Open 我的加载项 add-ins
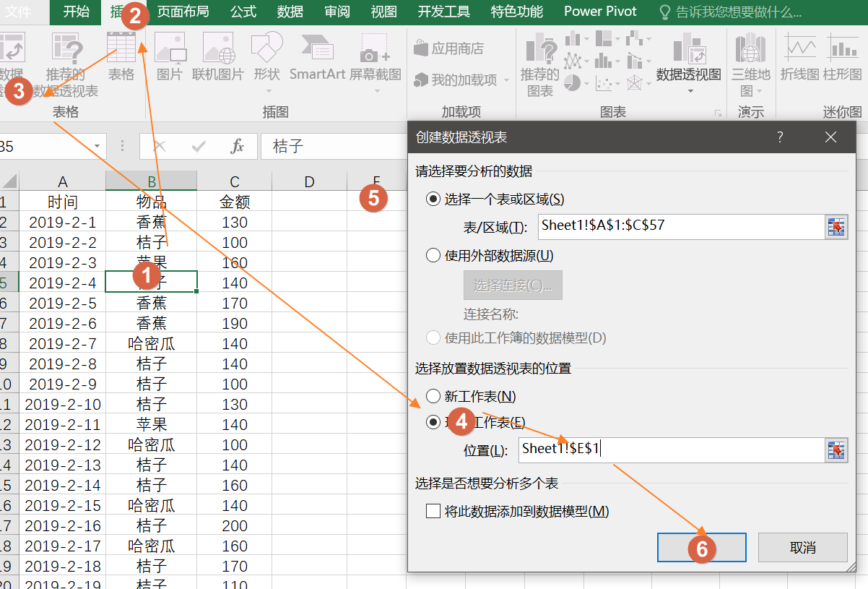 [x=456, y=79]
